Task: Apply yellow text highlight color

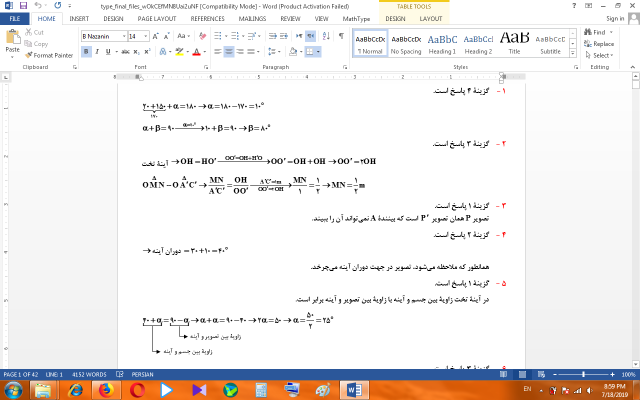Action: tap(179, 52)
